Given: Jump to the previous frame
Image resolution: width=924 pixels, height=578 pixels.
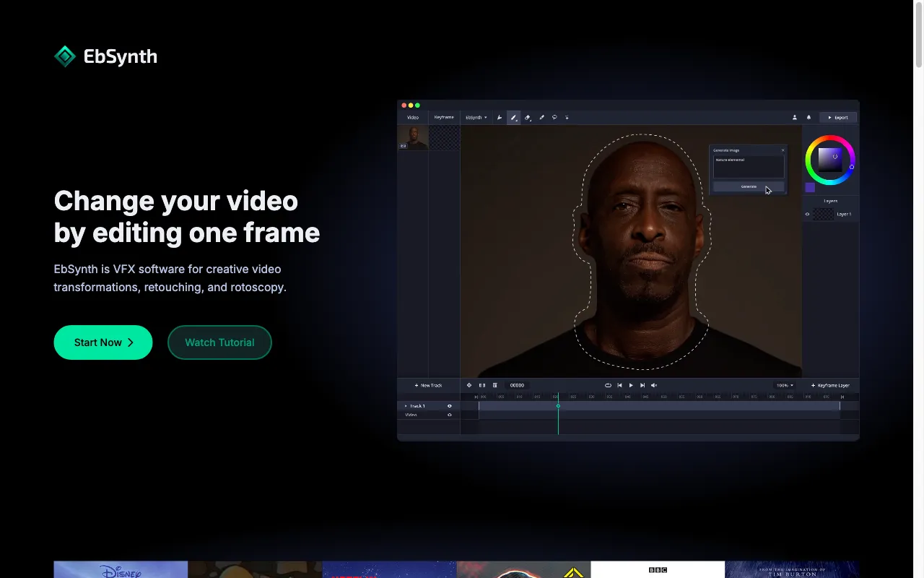Looking at the screenshot, I should [x=619, y=385].
